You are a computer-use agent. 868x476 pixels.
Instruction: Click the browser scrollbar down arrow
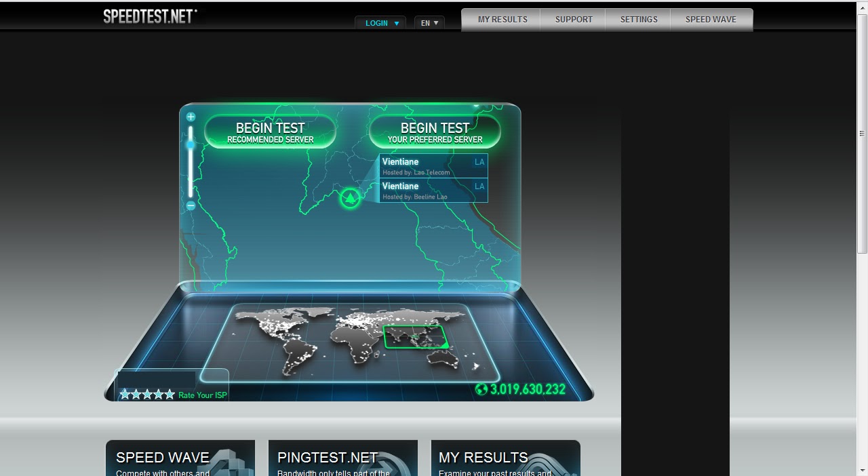coord(863,470)
